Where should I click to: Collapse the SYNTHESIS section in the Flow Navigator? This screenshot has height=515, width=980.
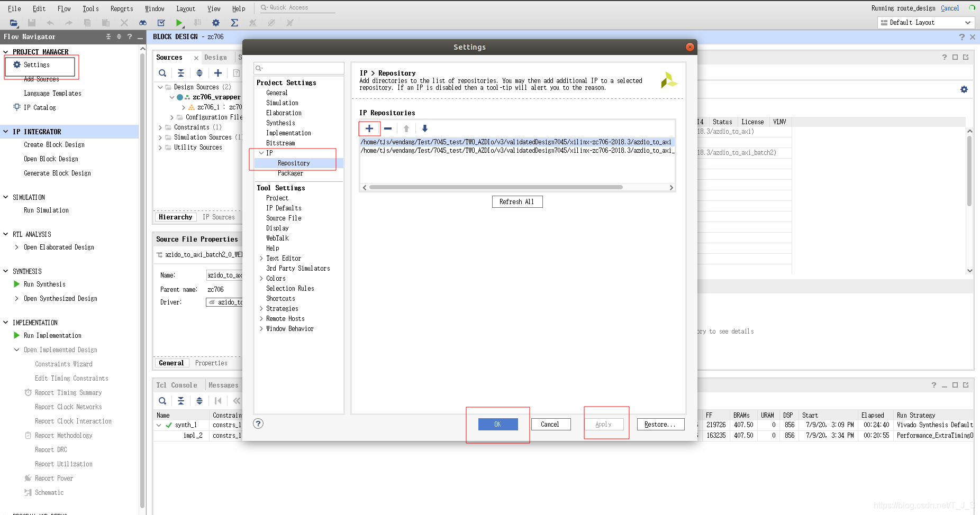click(x=6, y=271)
